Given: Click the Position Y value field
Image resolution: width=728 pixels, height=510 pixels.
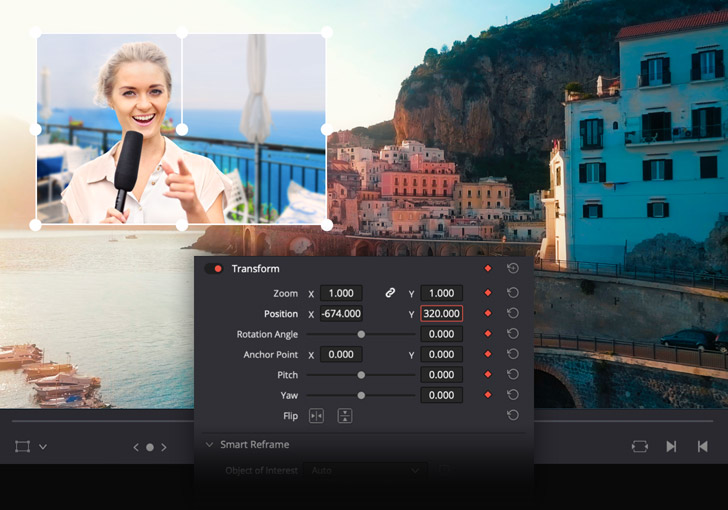Looking at the screenshot, I should click(x=441, y=314).
